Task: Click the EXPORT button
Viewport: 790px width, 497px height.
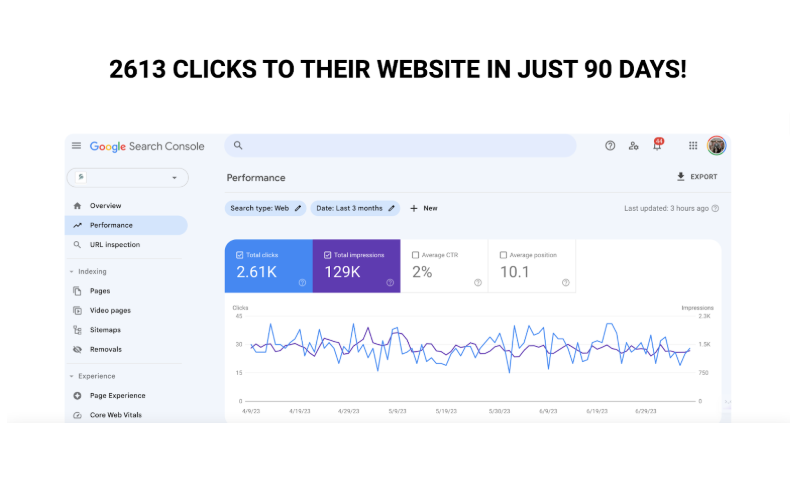Action: (697, 177)
